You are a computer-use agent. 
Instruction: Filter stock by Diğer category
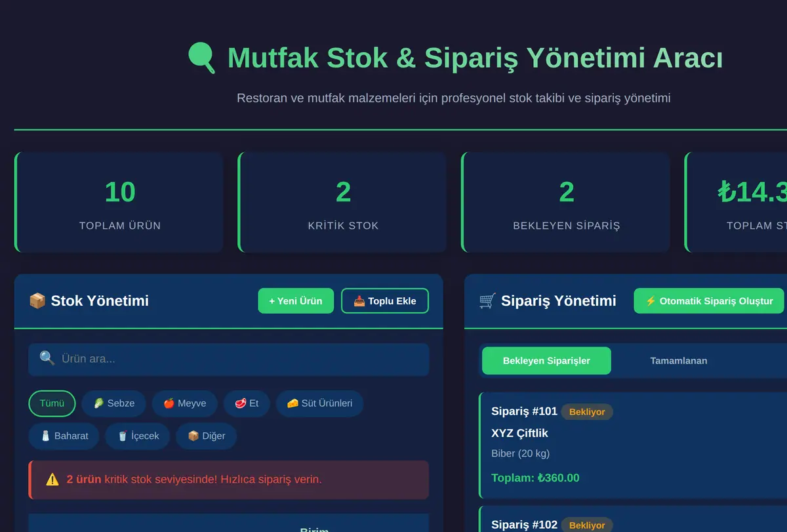tap(206, 436)
